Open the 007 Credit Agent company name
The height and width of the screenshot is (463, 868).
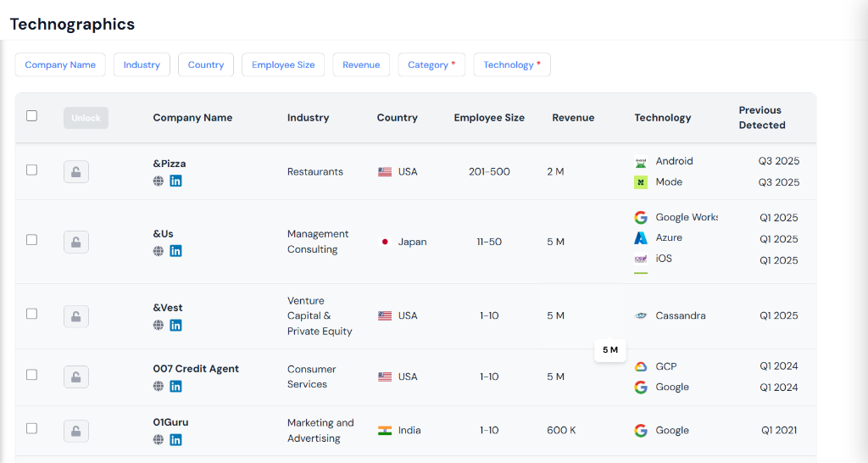196,368
